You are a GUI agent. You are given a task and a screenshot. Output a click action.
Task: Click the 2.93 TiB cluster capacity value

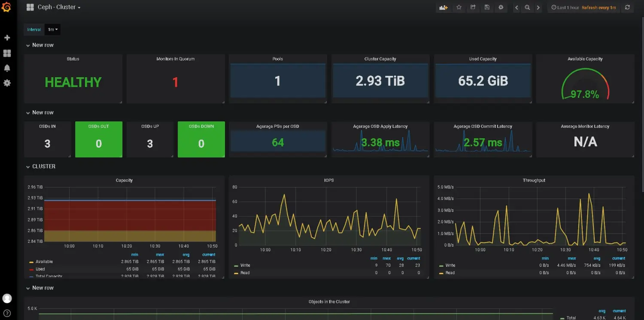[380, 81]
